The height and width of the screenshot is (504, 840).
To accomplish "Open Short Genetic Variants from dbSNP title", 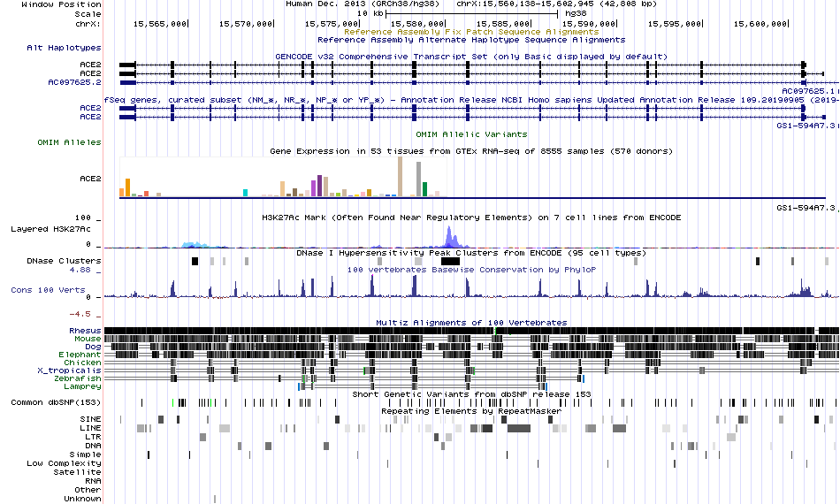I will 471,394.
